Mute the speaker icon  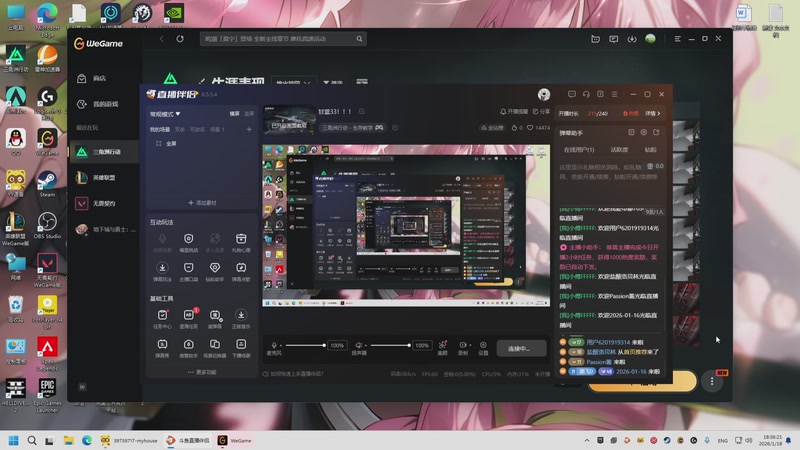(359, 345)
